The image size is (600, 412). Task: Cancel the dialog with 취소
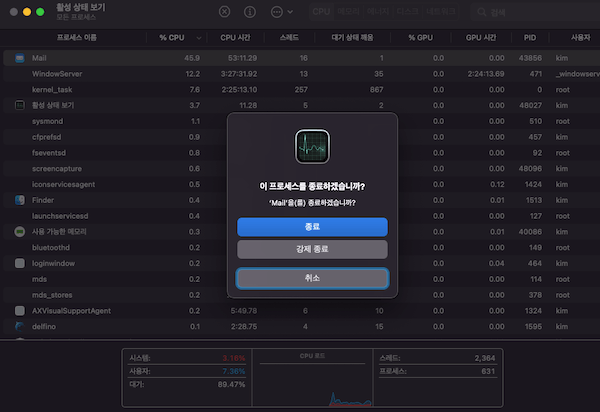(312, 278)
